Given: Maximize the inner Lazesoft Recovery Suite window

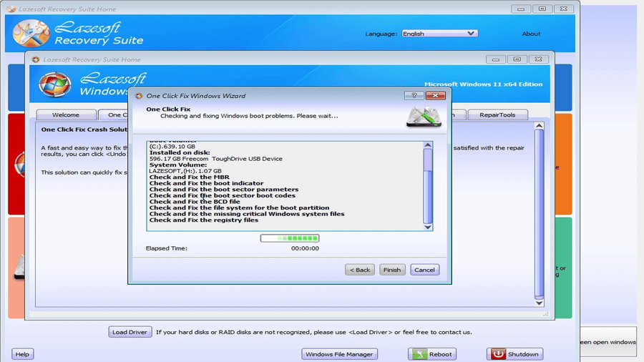Looking at the screenshot, I should pyautogui.click(x=517, y=59).
